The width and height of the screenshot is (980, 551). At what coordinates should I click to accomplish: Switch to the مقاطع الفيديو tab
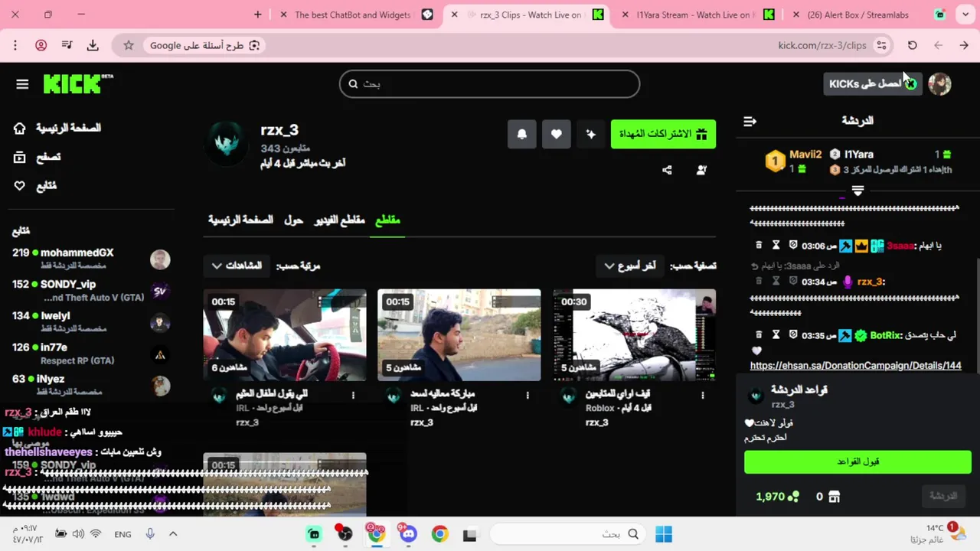tap(339, 220)
